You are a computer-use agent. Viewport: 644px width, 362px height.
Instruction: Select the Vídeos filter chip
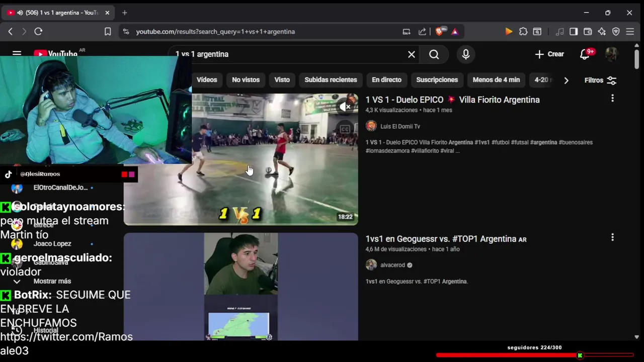click(207, 80)
